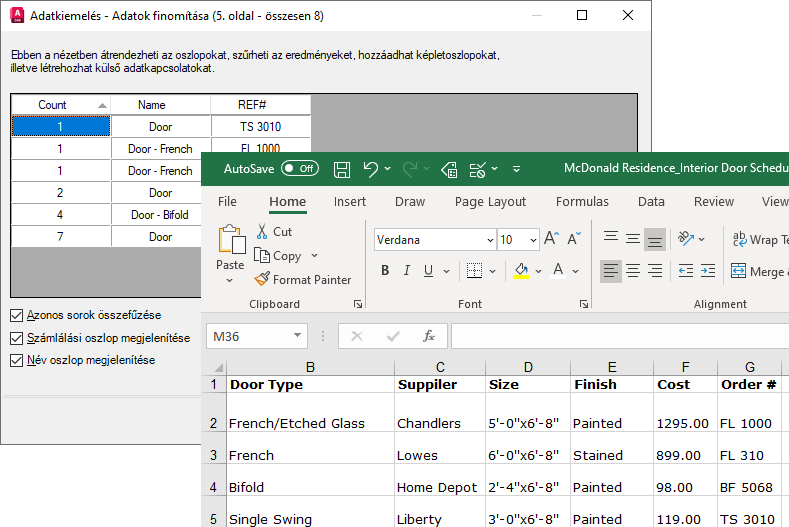This screenshot has width=789, height=527.
Task: Click the Excel formula bar input field
Action: pos(620,336)
